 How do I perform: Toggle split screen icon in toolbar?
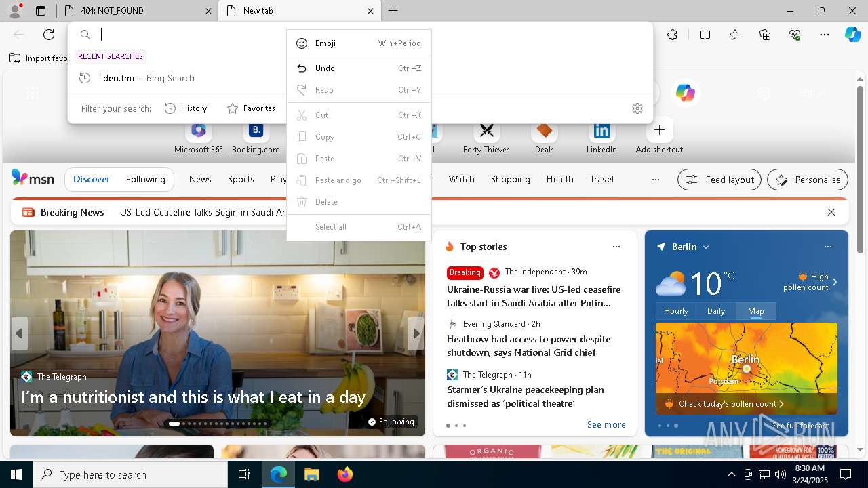[705, 35]
